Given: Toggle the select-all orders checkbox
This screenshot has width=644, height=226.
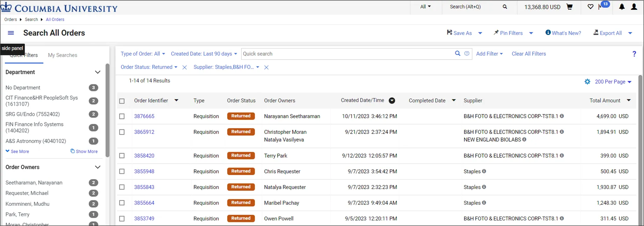Looking at the screenshot, I should click(x=122, y=101).
